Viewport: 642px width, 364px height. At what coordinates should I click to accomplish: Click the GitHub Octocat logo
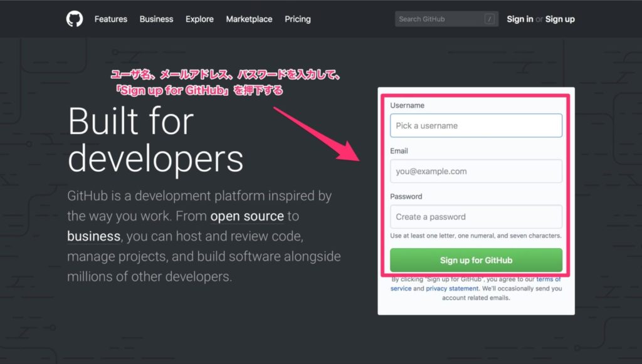pos(75,19)
